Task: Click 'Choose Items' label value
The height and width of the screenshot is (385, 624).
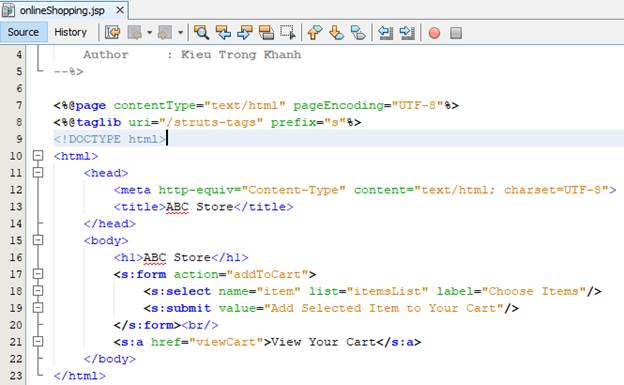Action: [534, 291]
